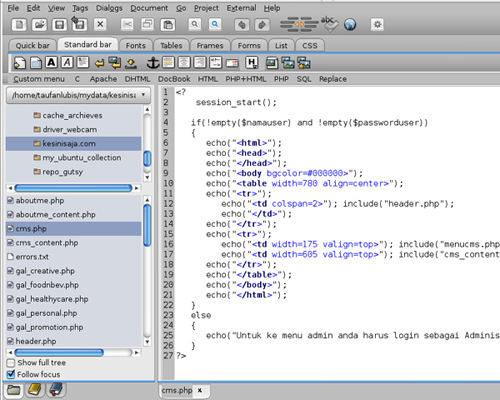The width and height of the screenshot is (500, 400).
Task: Enable the Show full tree checkbox
Action: tap(11, 363)
